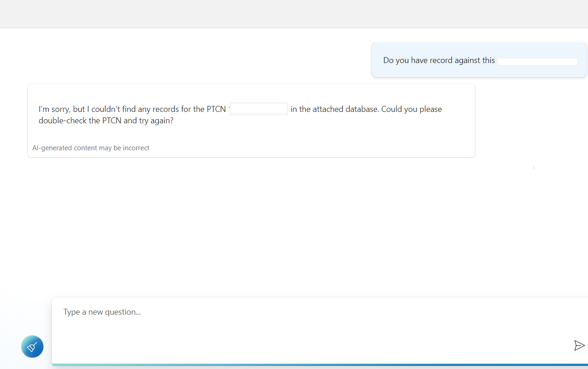The width and height of the screenshot is (588, 369).
Task: Click the small scrollbar thumb near the response
Action: click(x=533, y=168)
